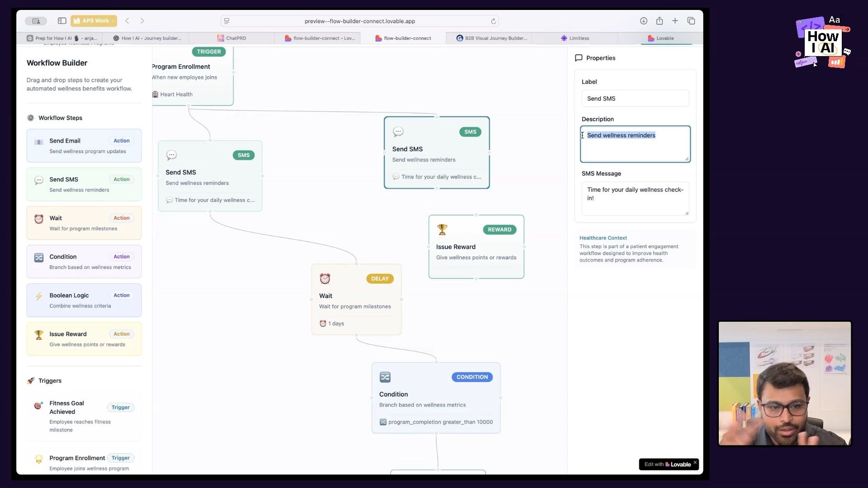
Task: Click the speech bubble icon in highlighted SMS node
Action: pyautogui.click(x=398, y=132)
